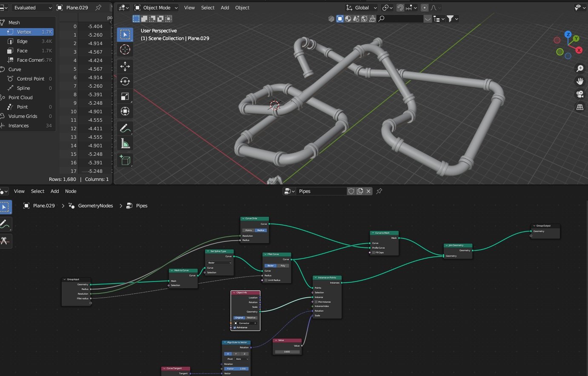Select the Scale tool in the viewport toolbar
Viewport: 588px width, 376px height.
[x=125, y=97]
